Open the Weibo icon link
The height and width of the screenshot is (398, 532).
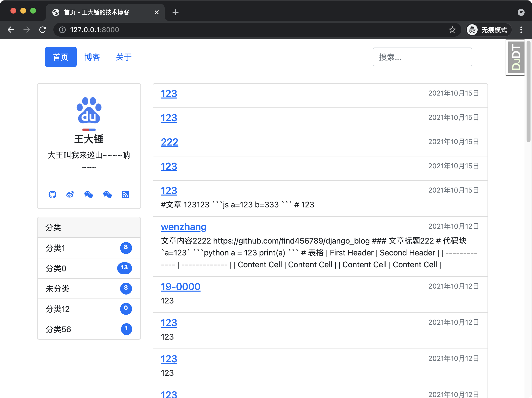(70, 195)
